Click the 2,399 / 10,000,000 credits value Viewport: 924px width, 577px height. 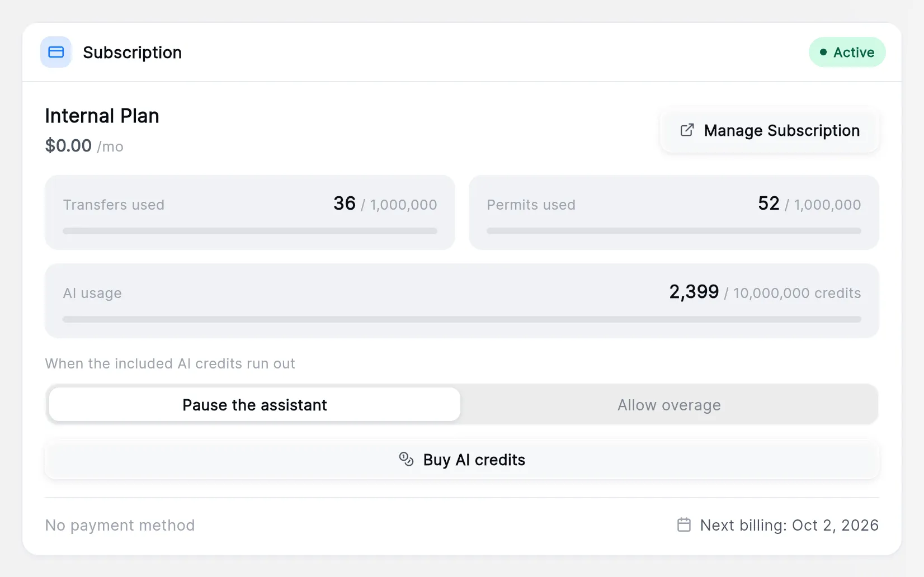[765, 292]
